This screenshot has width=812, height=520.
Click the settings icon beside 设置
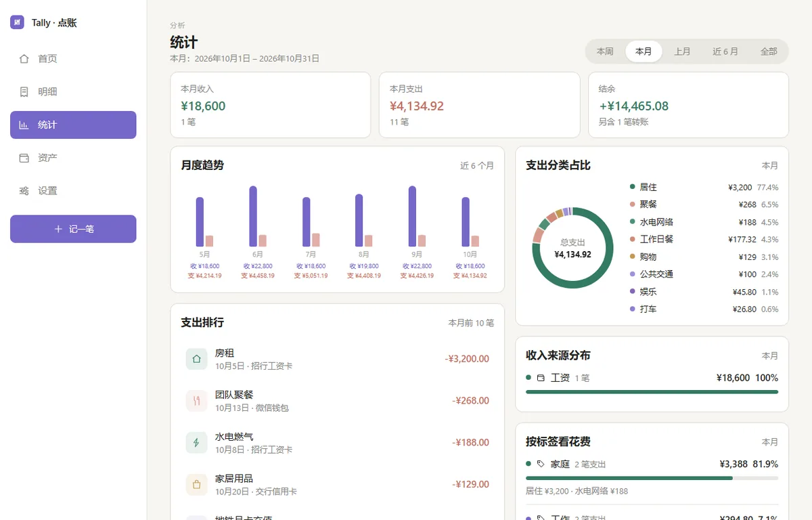point(24,191)
